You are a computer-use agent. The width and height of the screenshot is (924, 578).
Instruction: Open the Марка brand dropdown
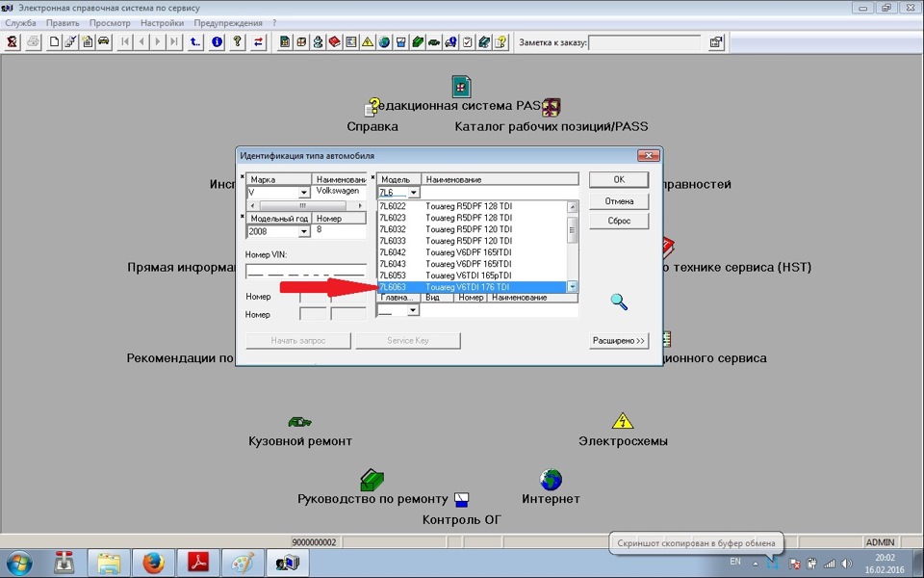point(303,193)
